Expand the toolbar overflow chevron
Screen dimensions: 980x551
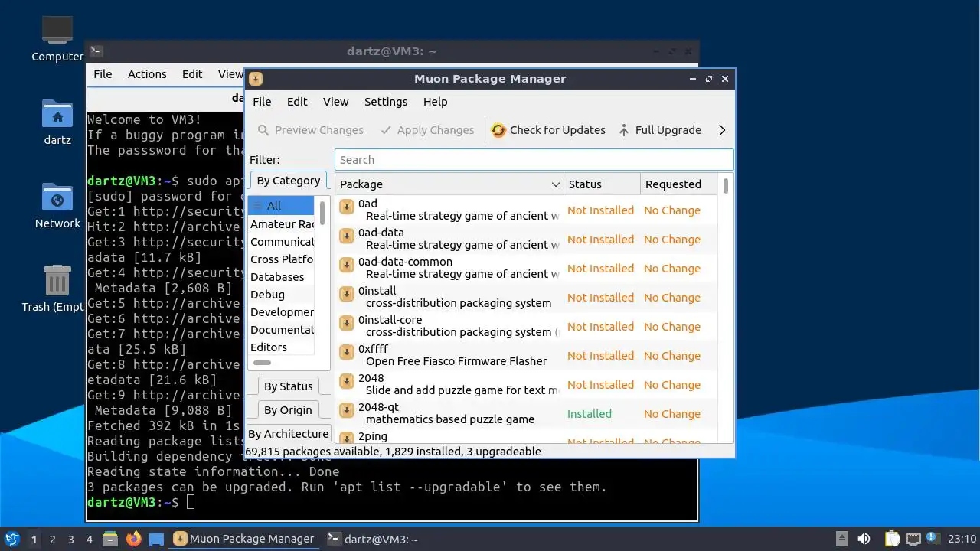pos(721,130)
